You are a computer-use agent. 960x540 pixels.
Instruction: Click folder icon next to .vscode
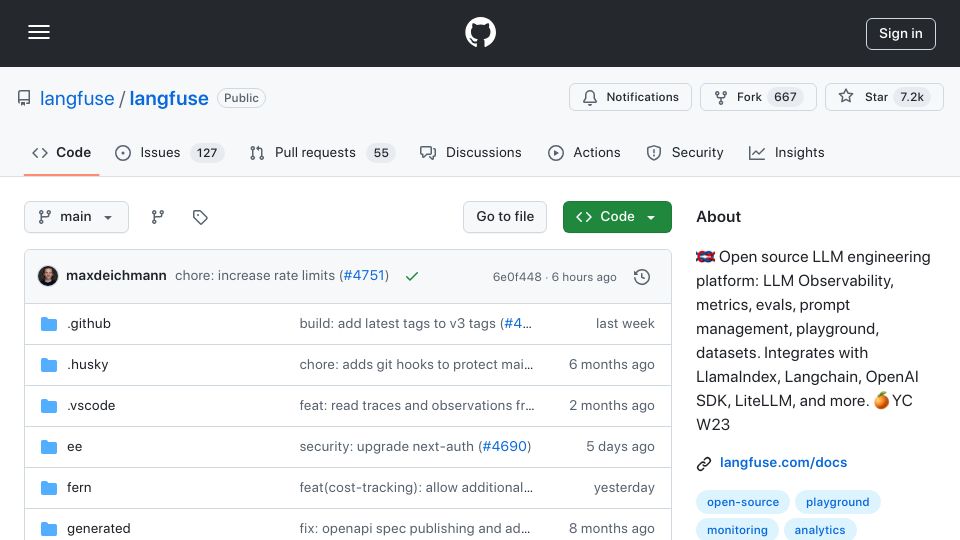click(49, 406)
